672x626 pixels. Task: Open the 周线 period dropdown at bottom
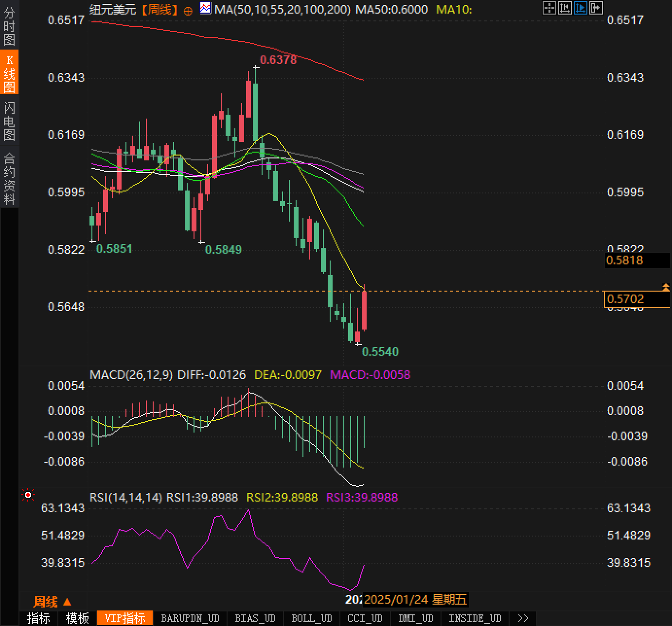52,602
